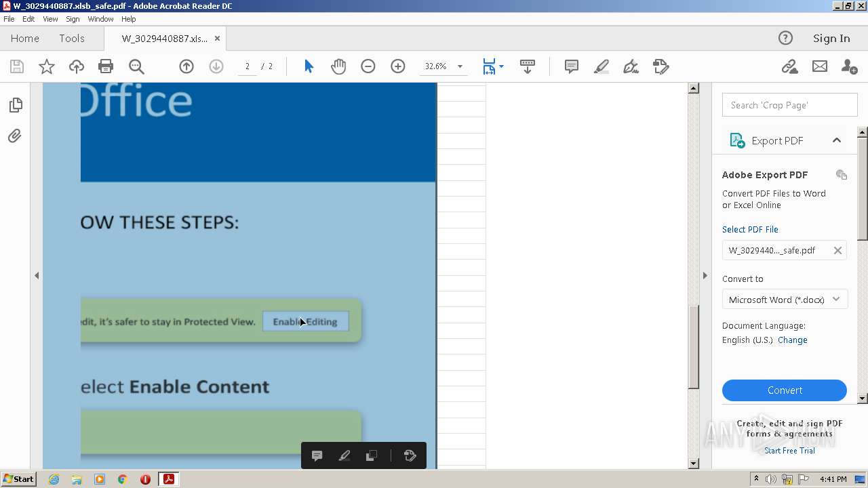
Task: Click the document vertical scrollbar thumb
Action: pyautogui.click(x=693, y=347)
